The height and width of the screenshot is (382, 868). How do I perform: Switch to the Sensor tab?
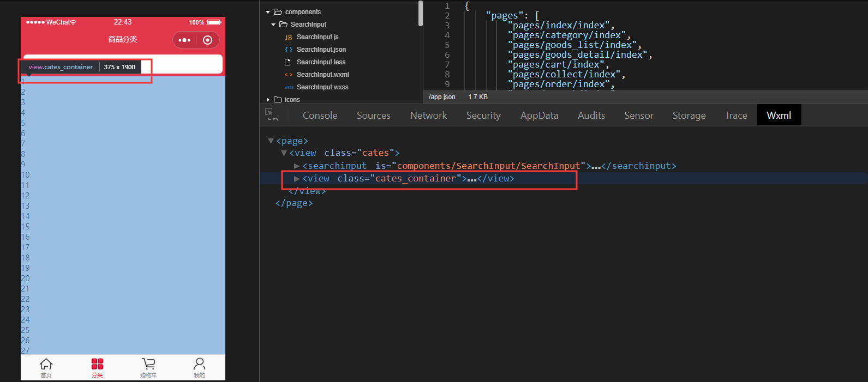[639, 116]
